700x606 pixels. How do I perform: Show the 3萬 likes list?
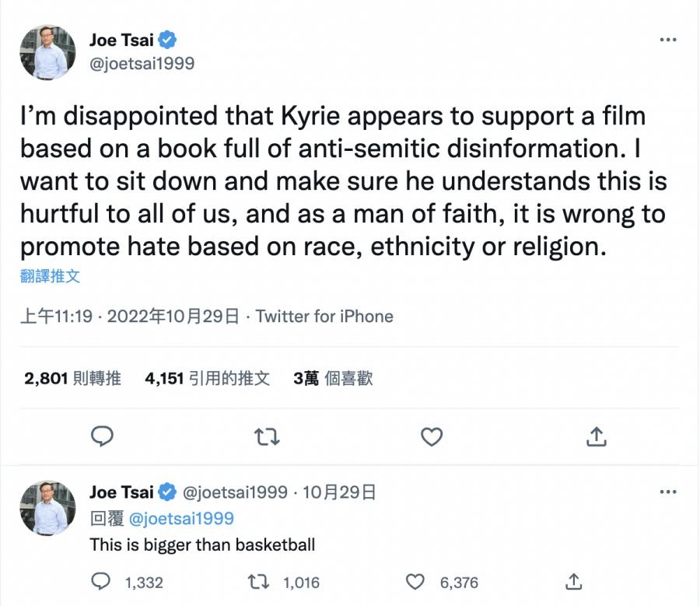coord(333,379)
